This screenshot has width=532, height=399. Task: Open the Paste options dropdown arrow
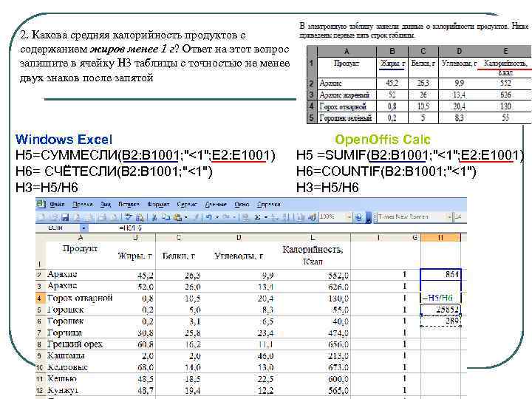186,217
